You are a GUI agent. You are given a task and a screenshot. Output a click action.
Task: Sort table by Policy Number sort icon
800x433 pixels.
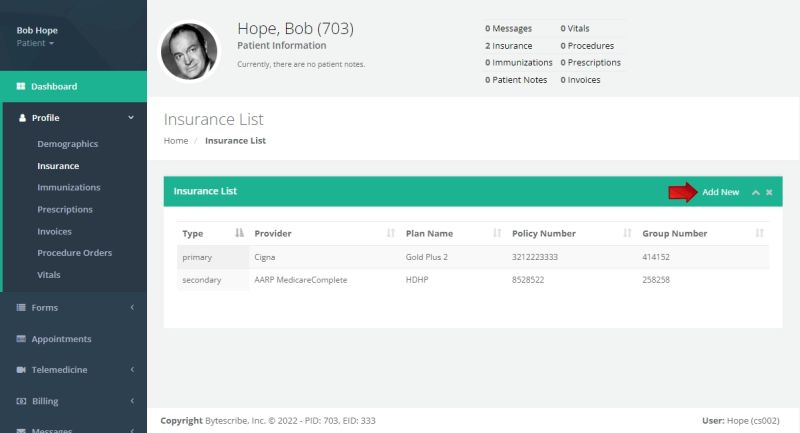627,233
